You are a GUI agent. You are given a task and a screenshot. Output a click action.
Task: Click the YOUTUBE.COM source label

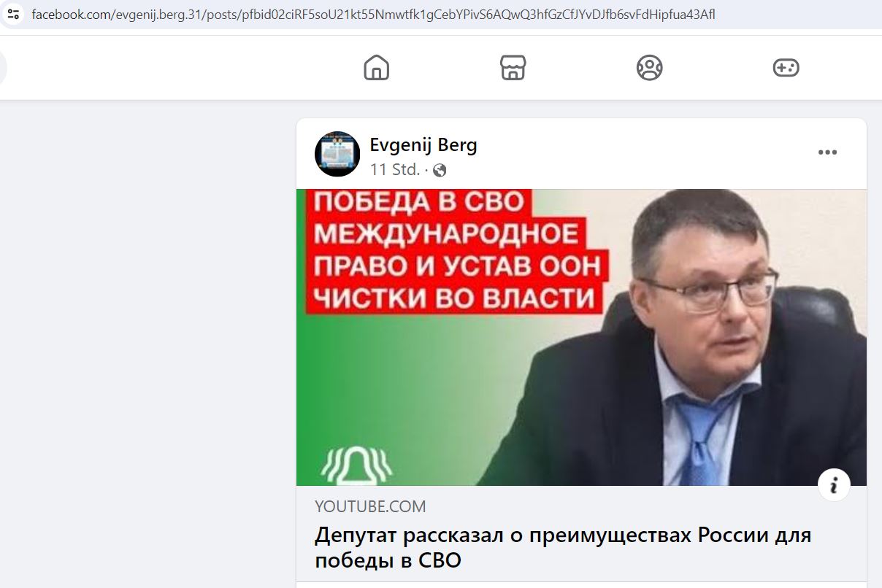[370, 506]
